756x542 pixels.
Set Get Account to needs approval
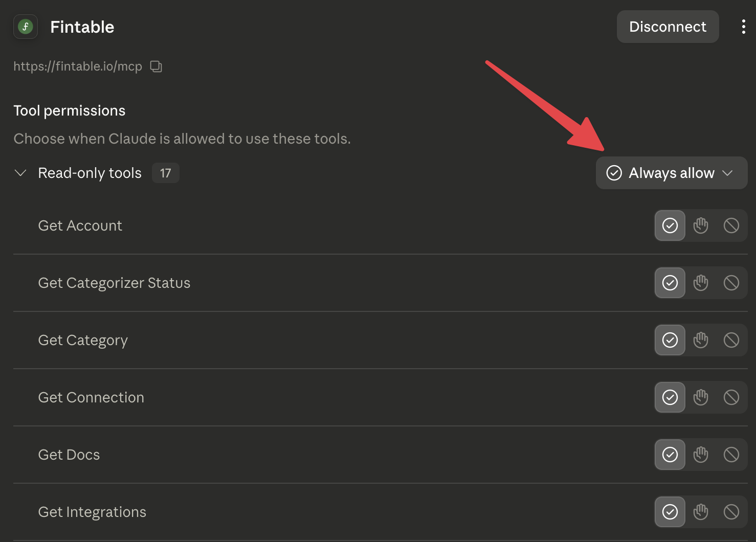pos(701,225)
